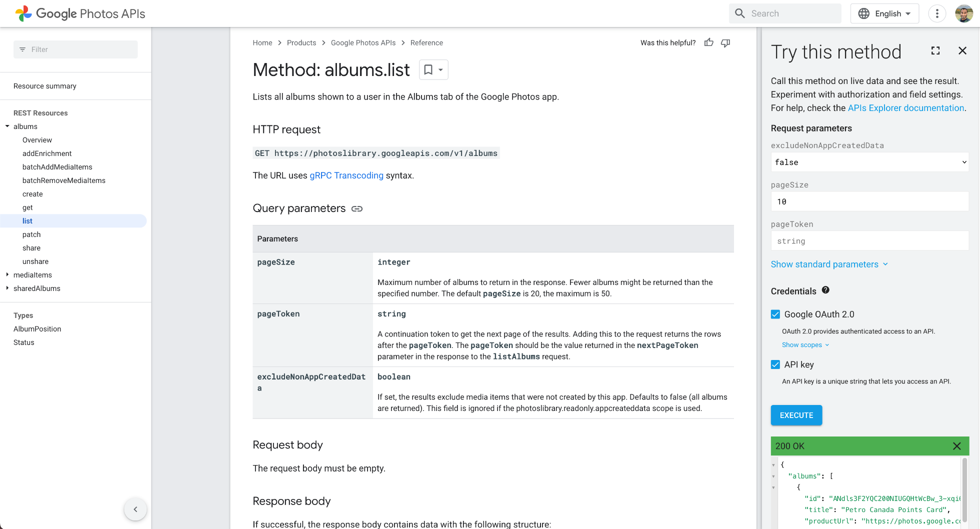Open the gRPC Transcoding link

pos(346,175)
